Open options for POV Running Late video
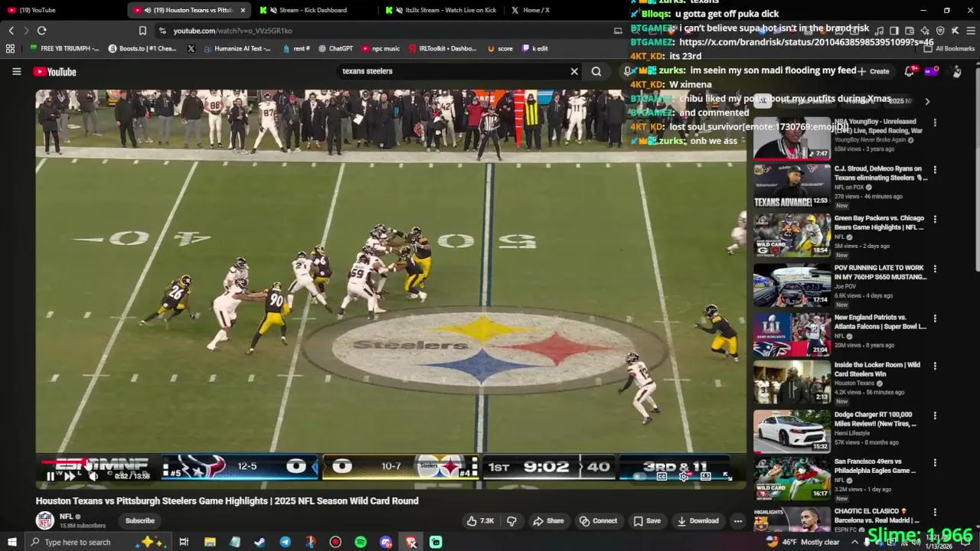This screenshot has width=980, height=551. click(935, 269)
